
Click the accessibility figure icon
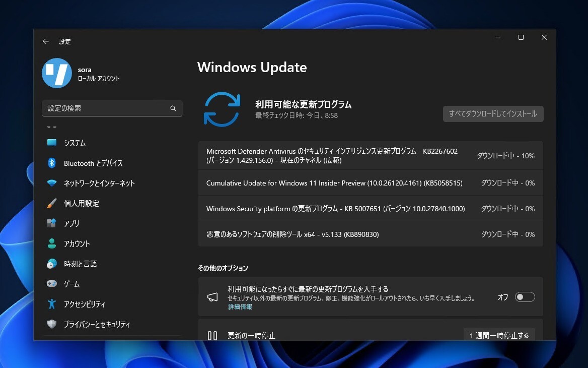point(52,304)
